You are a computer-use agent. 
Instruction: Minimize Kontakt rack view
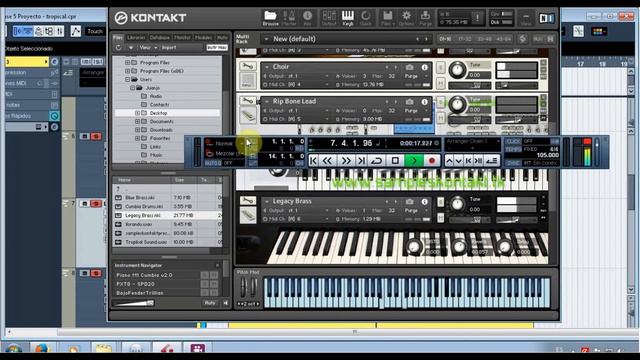click(526, 18)
